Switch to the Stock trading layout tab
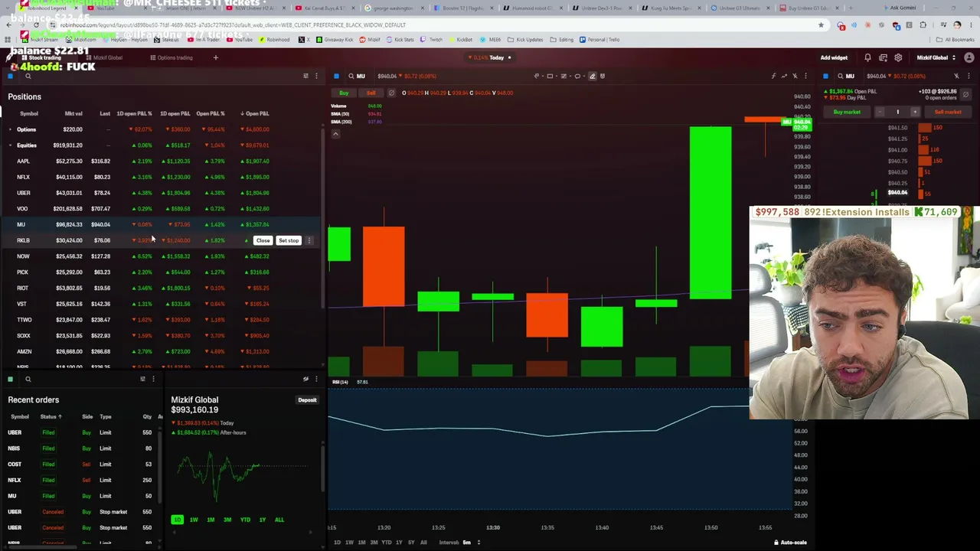 point(40,57)
